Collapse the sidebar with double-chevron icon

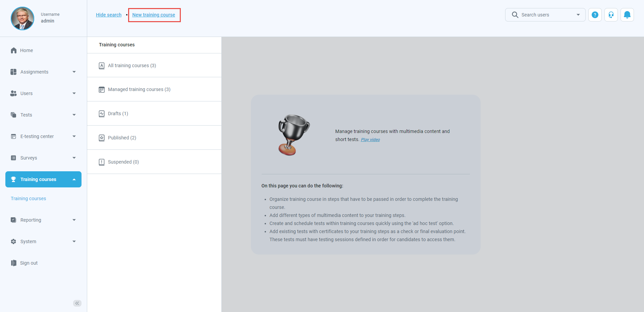77,303
